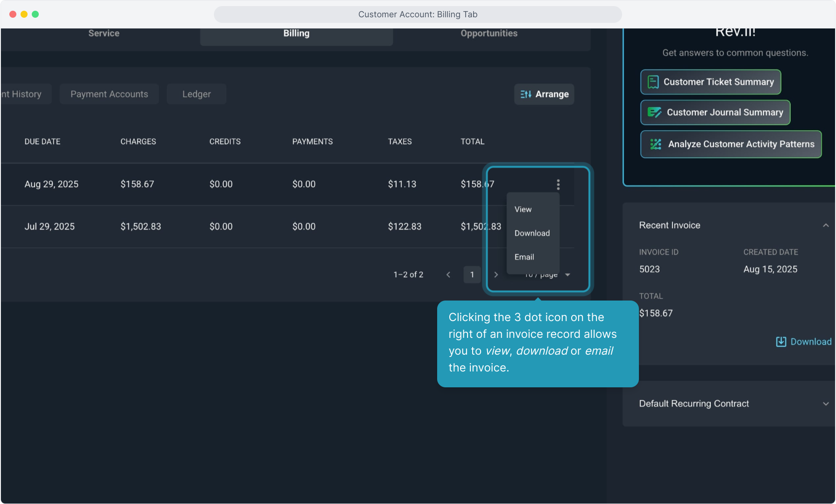This screenshot has width=836, height=504.
Task: Click the Customer Ticket Summary receipt icon
Action: pyautogui.click(x=653, y=82)
